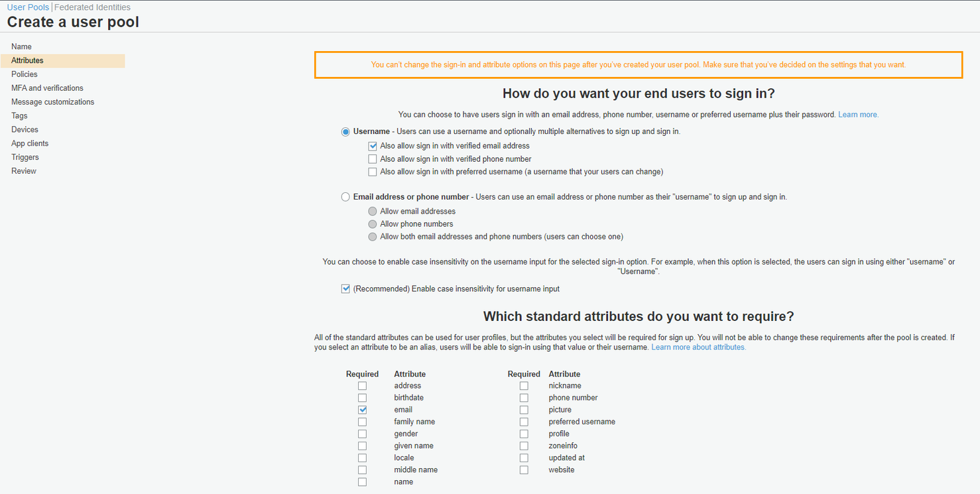This screenshot has width=980, height=494.
Task: Select the User Pools tab
Action: coord(27,7)
